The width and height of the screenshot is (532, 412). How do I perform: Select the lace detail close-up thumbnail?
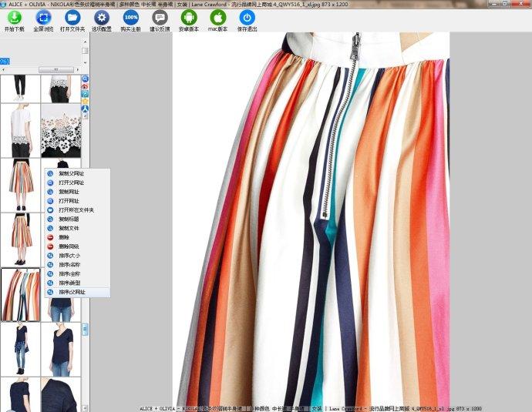[x=61, y=130]
